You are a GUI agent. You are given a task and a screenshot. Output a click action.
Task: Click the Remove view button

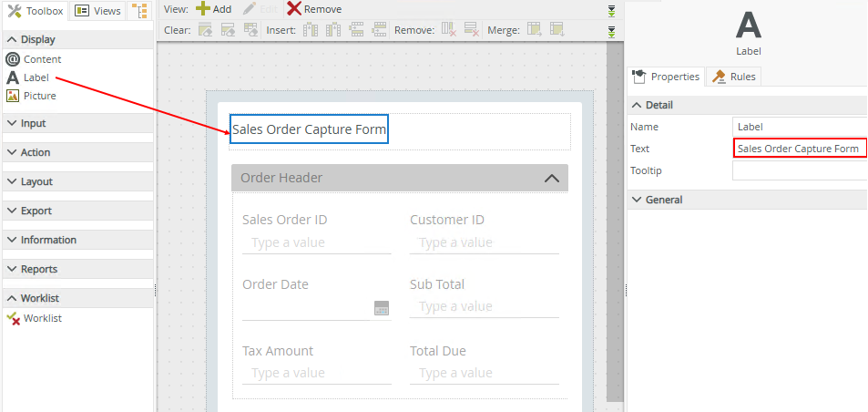click(x=314, y=9)
